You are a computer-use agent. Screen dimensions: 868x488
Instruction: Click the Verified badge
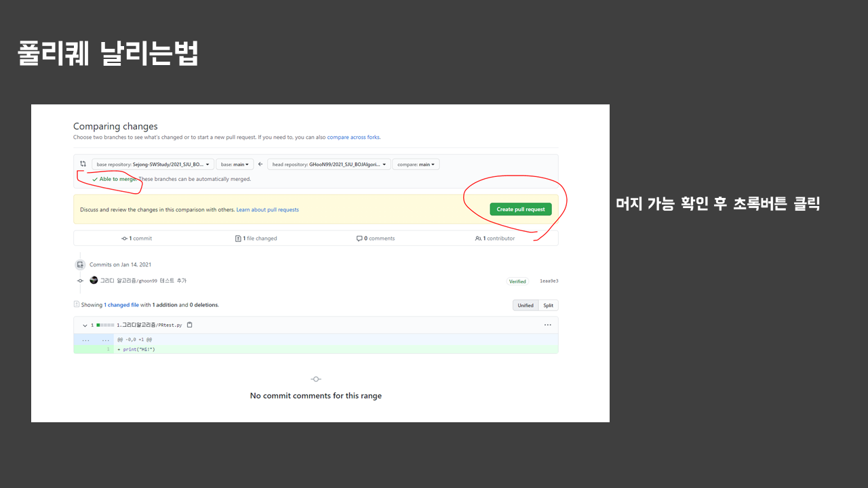[517, 281]
